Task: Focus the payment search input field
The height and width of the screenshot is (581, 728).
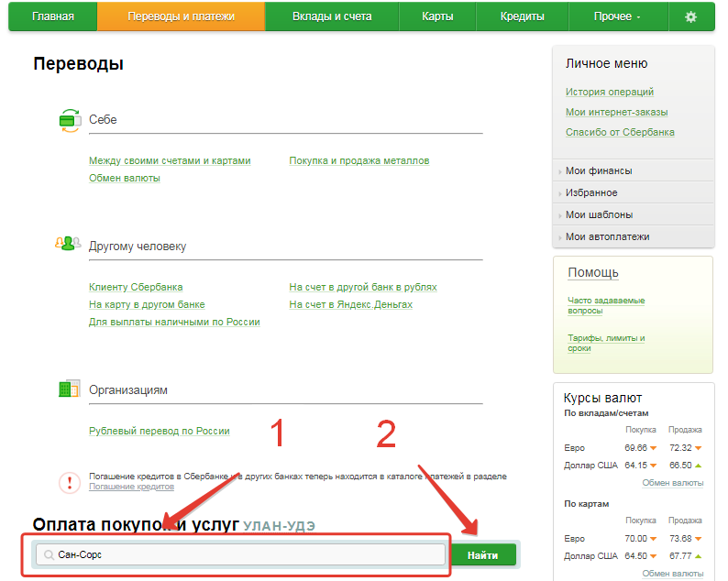Action: point(240,554)
